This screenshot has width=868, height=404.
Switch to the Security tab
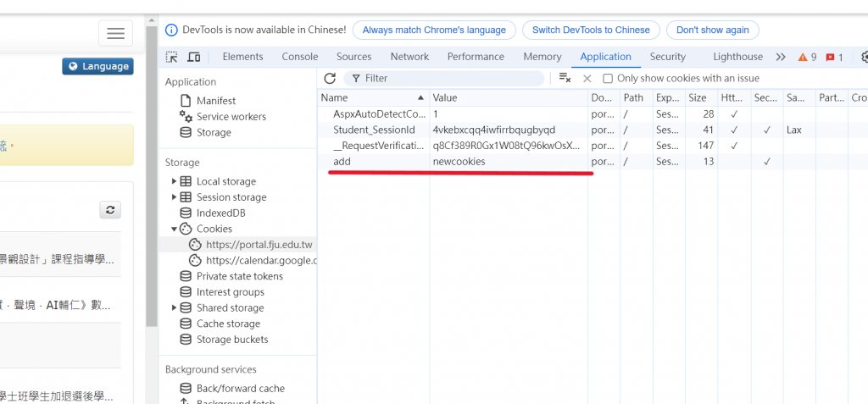click(668, 57)
